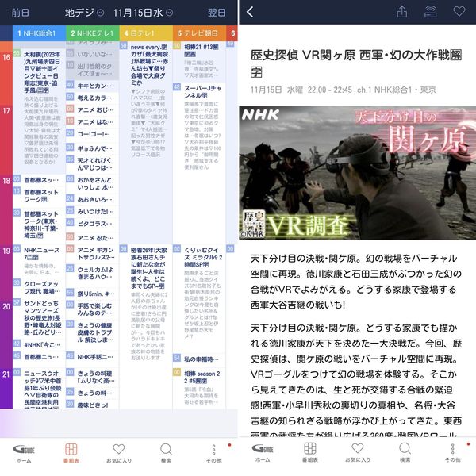Tap the hour 19 marker on the time rail
The height and width of the screenshot is (476, 476).
coord(6,251)
